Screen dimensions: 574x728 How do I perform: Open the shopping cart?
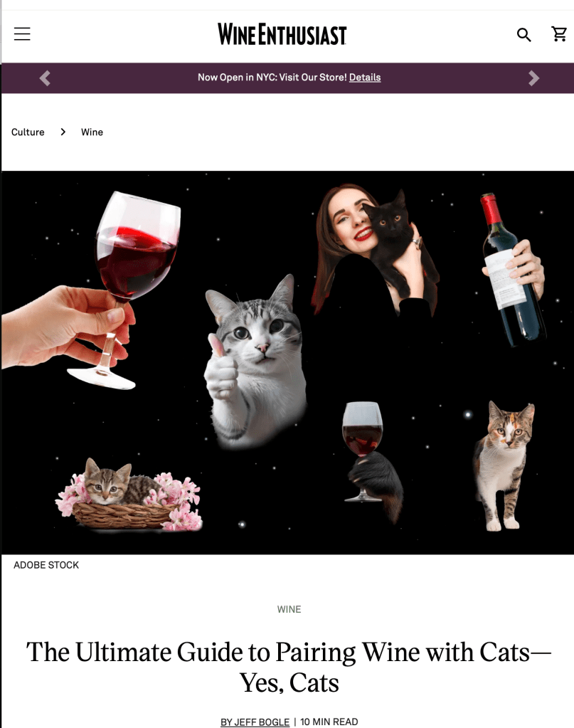tap(559, 34)
